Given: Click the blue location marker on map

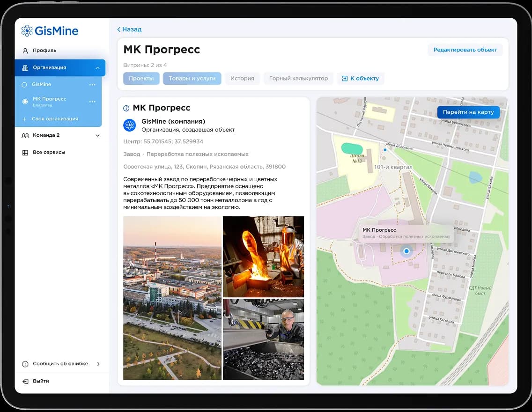Looking at the screenshot, I should click(x=406, y=251).
